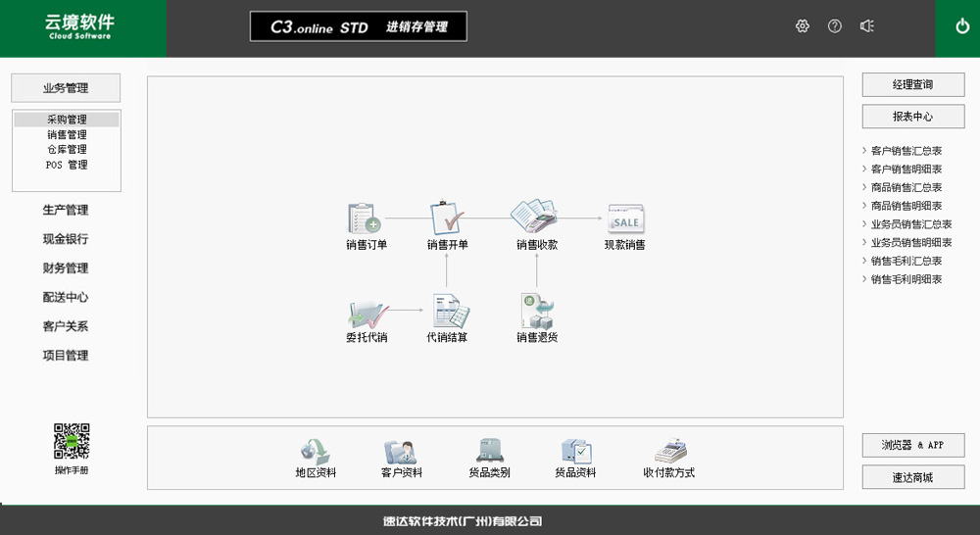This screenshot has width=980, height=535.
Task: Click the 代销结算 settlement icon
Action: click(448, 313)
